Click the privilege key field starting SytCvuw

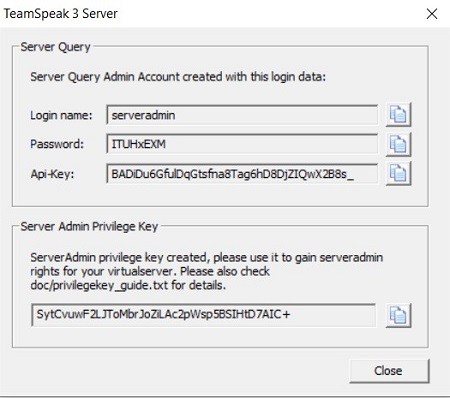click(203, 315)
